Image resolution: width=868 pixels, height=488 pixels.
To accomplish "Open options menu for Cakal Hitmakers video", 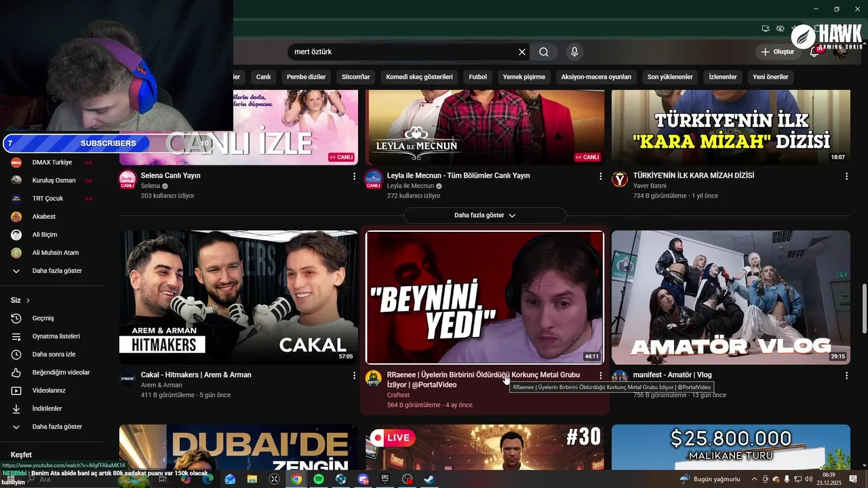I will pyautogui.click(x=354, y=375).
